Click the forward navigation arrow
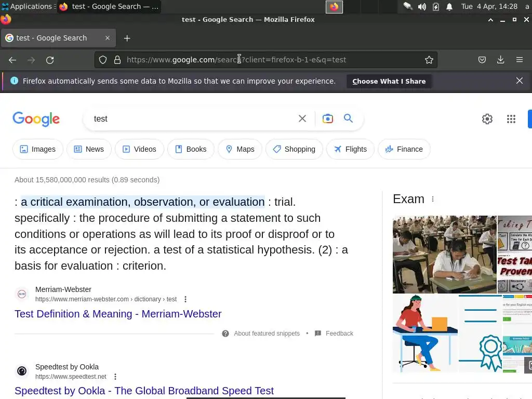The width and height of the screenshot is (532, 399). [31, 60]
